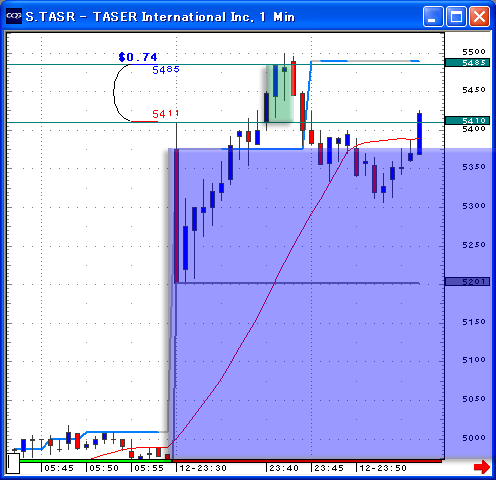Viewport: 496px width, 480px height.
Task: Click the 5350 price scale label
Action: [474, 167]
